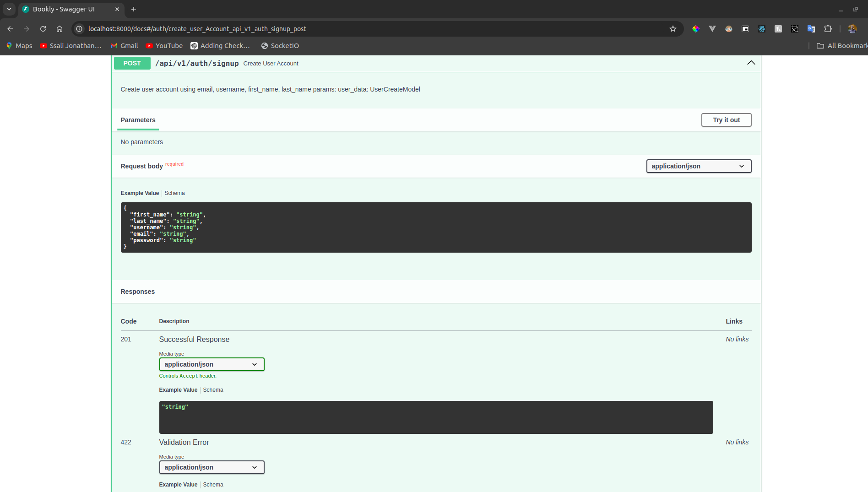Open the picture-in-picture extension
868x492 pixels.
click(x=745, y=28)
